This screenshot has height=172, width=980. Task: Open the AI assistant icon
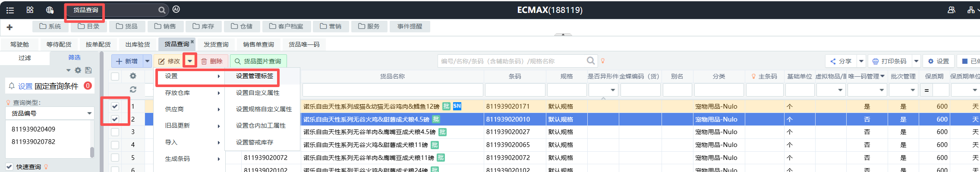(176, 9)
